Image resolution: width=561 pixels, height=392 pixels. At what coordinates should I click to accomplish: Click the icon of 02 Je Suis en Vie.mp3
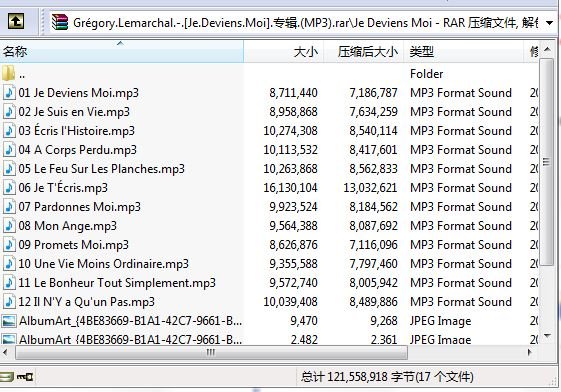pos(9,112)
